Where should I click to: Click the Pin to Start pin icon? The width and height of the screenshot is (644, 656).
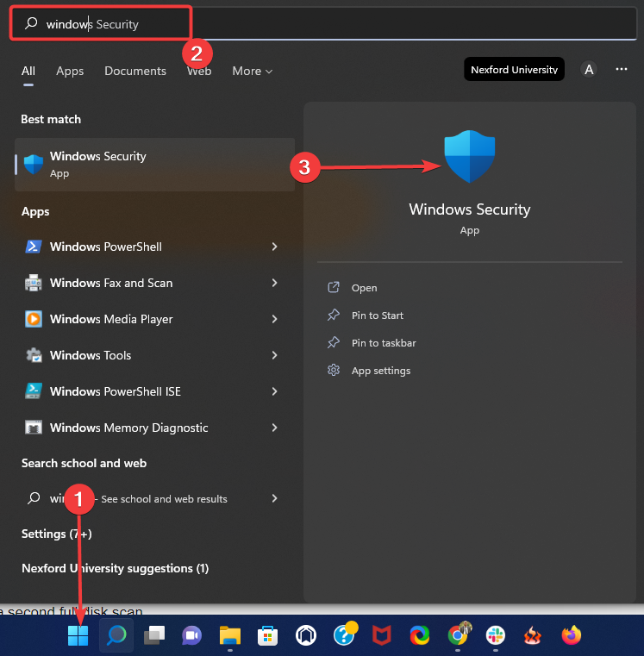334,315
